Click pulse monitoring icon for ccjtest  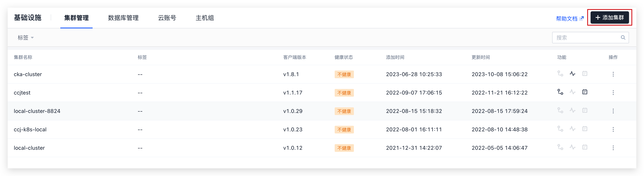(573, 92)
